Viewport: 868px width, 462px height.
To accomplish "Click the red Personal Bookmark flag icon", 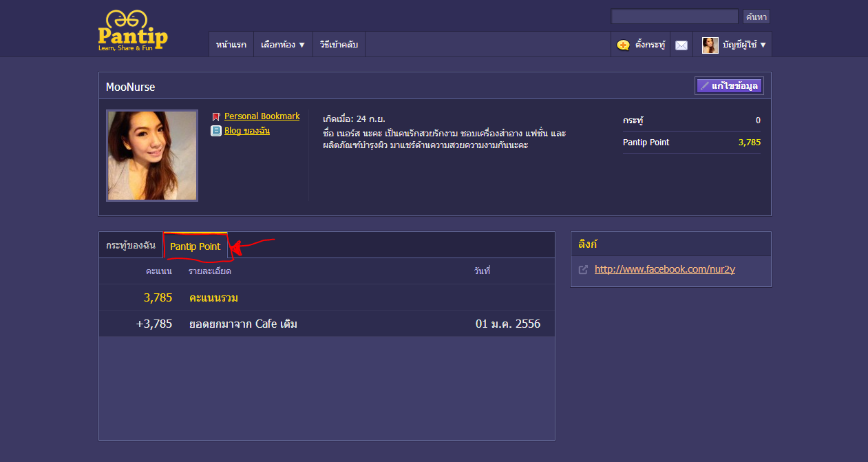I will 216,117.
